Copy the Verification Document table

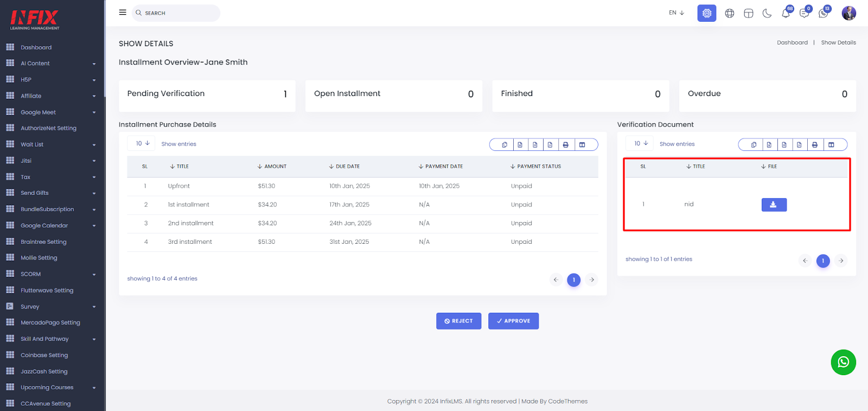pyautogui.click(x=754, y=144)
